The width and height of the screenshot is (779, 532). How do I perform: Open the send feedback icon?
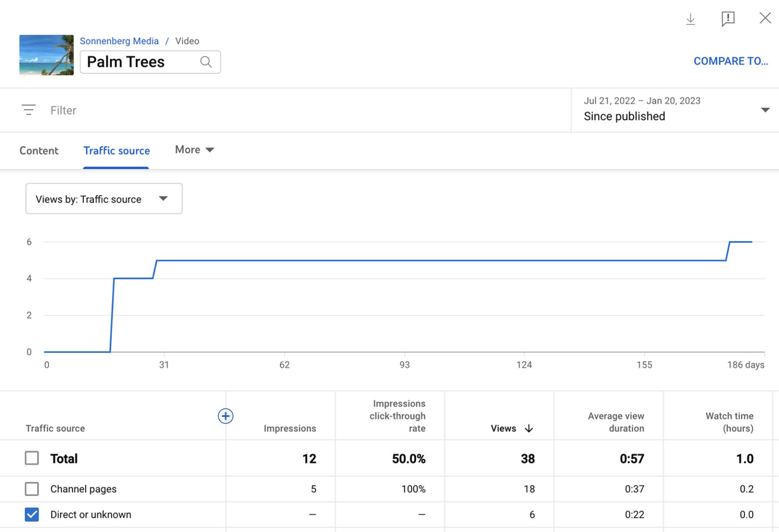(x=728, y=19)
